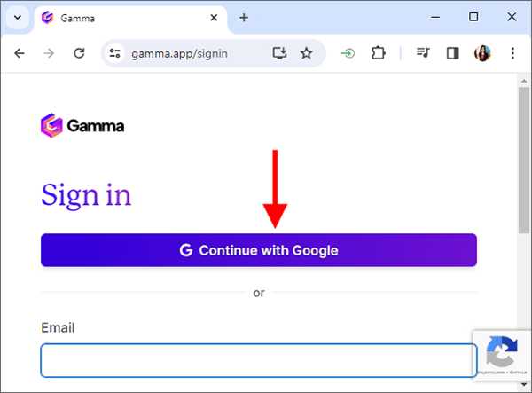Click Continue with Google button
532x393 pixels.
point(259,250)
